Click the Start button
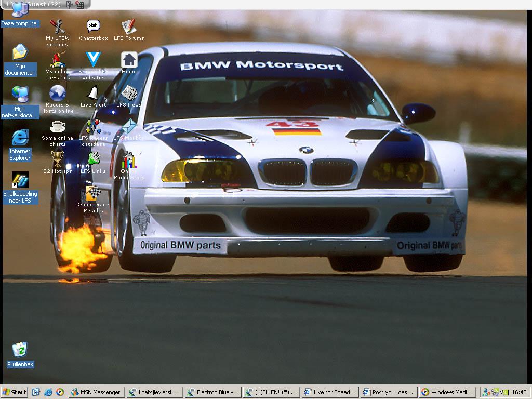This screenshot has height=399, width=532. tap(14, 392)
